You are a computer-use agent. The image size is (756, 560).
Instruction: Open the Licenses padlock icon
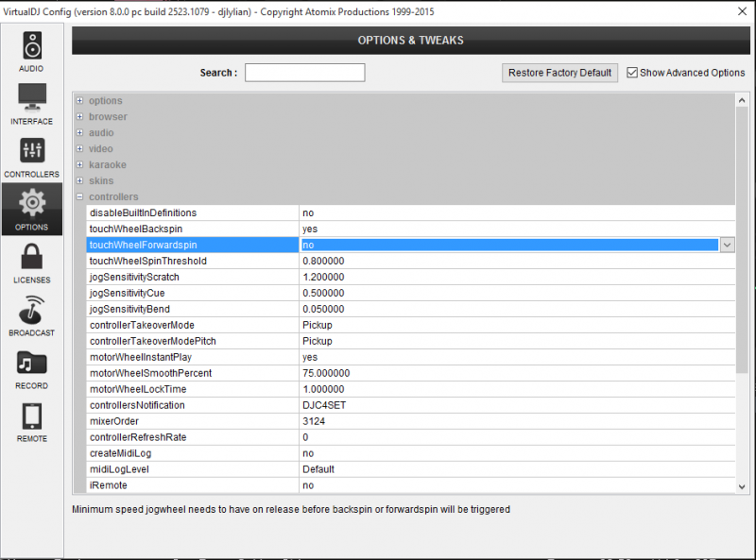[32, 257]
